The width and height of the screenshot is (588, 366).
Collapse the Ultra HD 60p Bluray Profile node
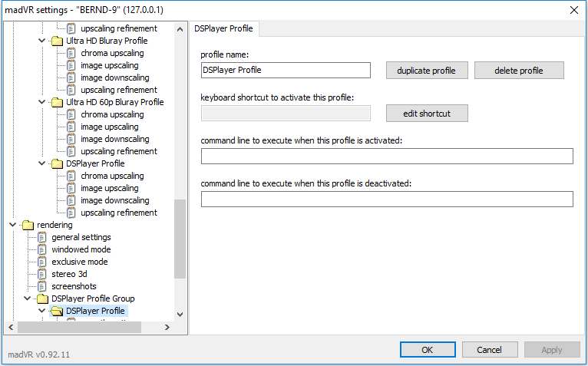[42, 102]
